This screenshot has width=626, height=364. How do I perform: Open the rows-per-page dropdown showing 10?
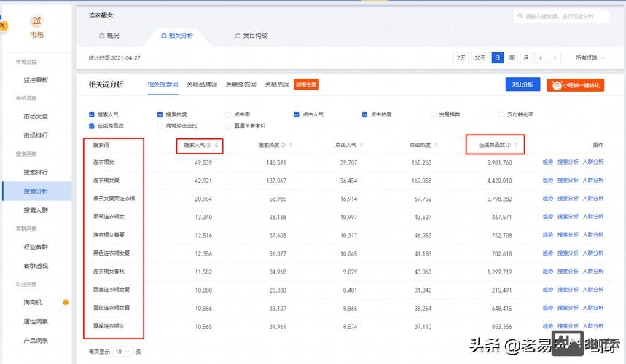[122, 352]
